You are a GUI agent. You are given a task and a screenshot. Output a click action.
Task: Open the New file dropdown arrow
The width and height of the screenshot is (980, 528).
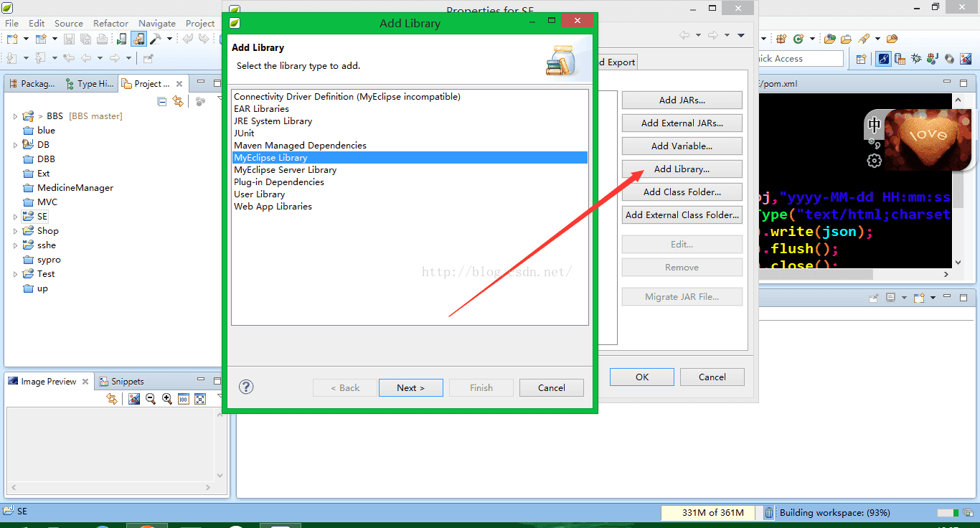point(26,39)
